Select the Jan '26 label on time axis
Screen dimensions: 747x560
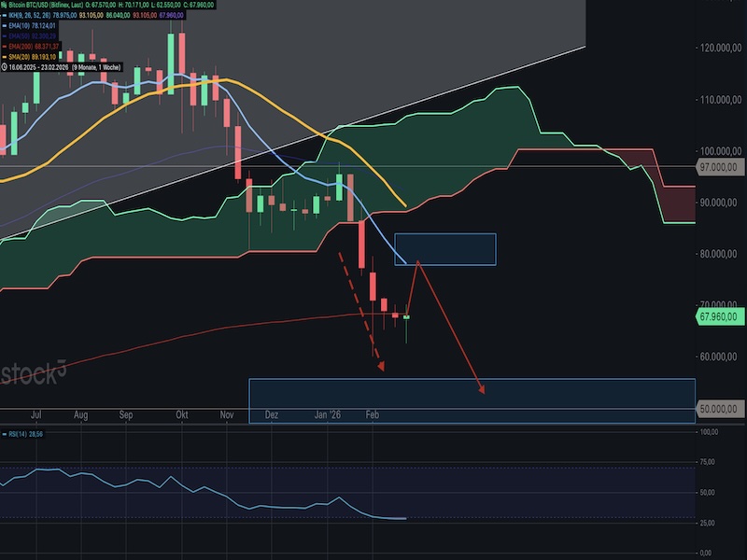327,413
